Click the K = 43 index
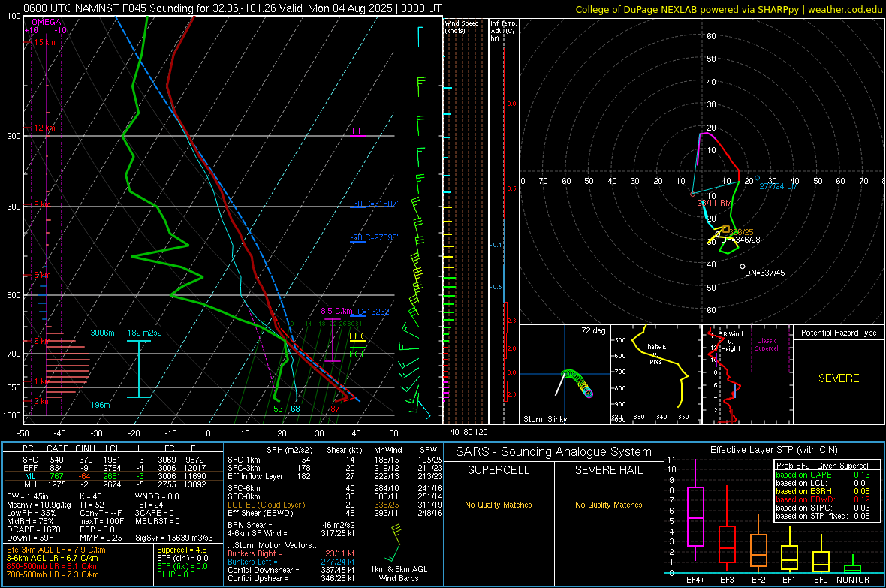Viewport: 886px width, 588px height. pyautogui.click(x=90, y=496)
